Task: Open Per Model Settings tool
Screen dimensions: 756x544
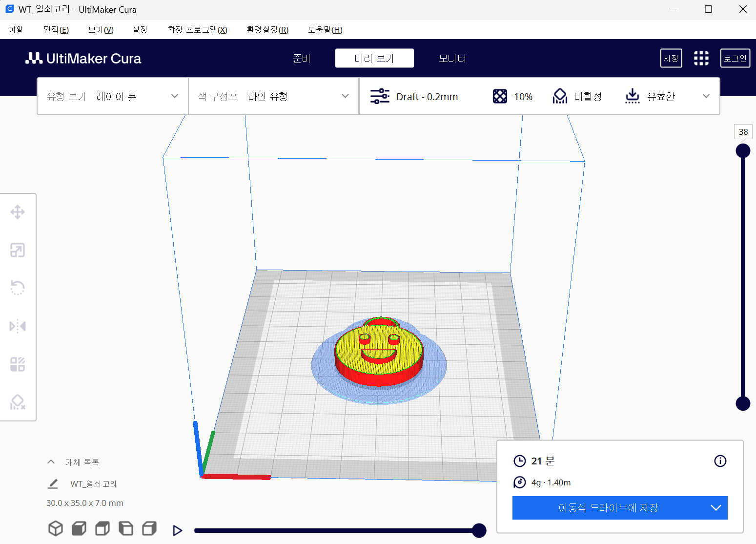Action: pyautogui.click(x=18, y=364)
